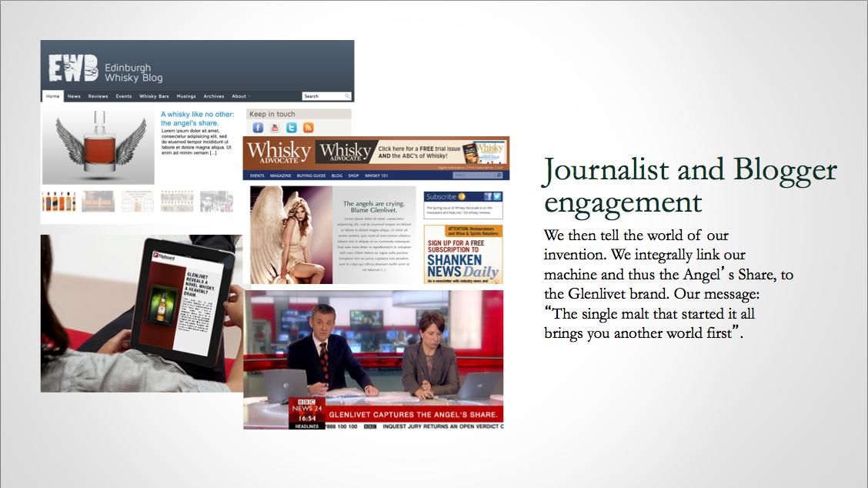This screenshot has height=488, width=868.
Task: Click Facebook icon in the Subscribe box
Action: [x=488, y=196]
